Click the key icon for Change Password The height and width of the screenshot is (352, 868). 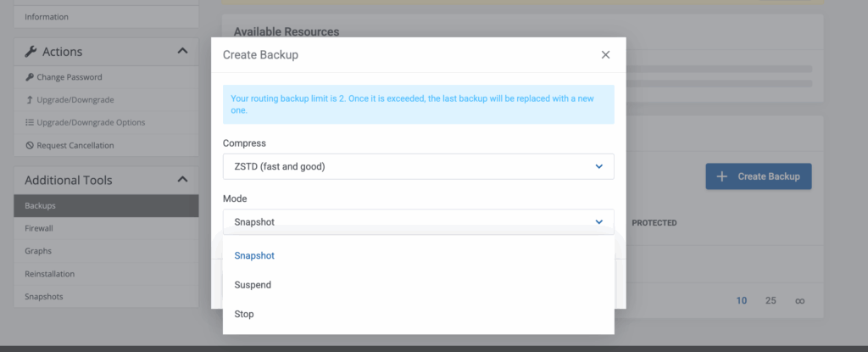(x=29, y=77)
